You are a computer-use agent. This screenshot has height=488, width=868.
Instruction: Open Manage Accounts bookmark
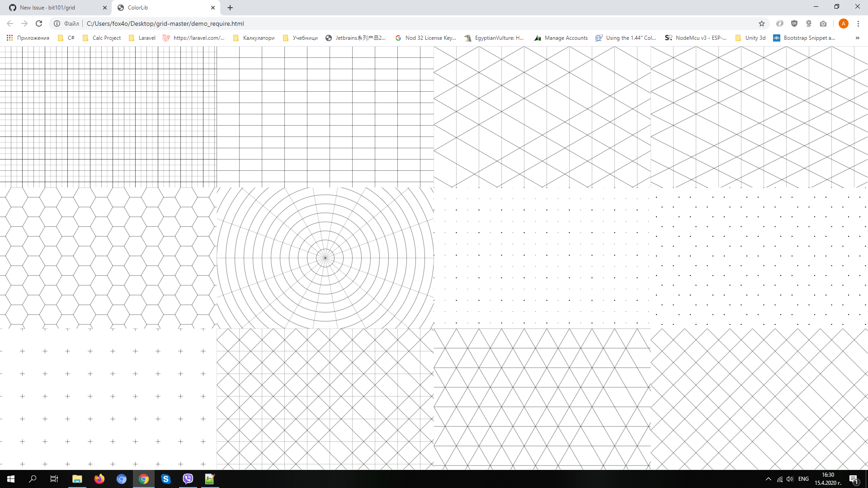coord(561,38)
